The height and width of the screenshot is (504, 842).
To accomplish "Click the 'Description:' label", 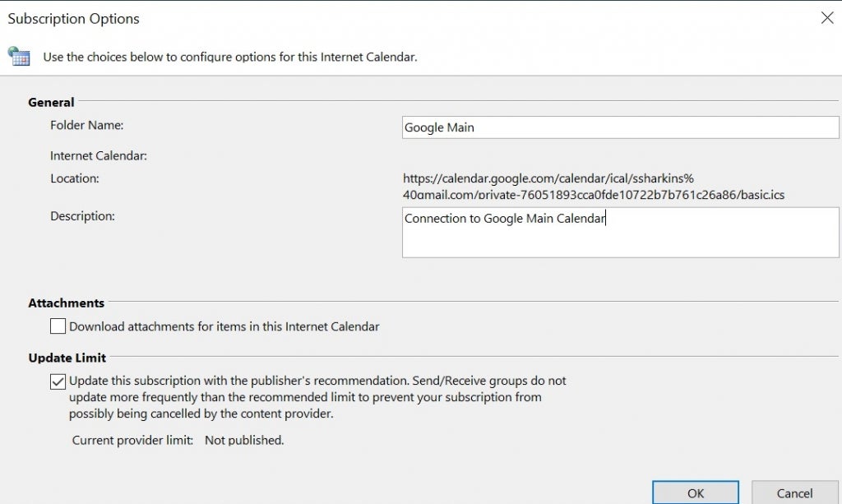I will click(x=83, y=216).
